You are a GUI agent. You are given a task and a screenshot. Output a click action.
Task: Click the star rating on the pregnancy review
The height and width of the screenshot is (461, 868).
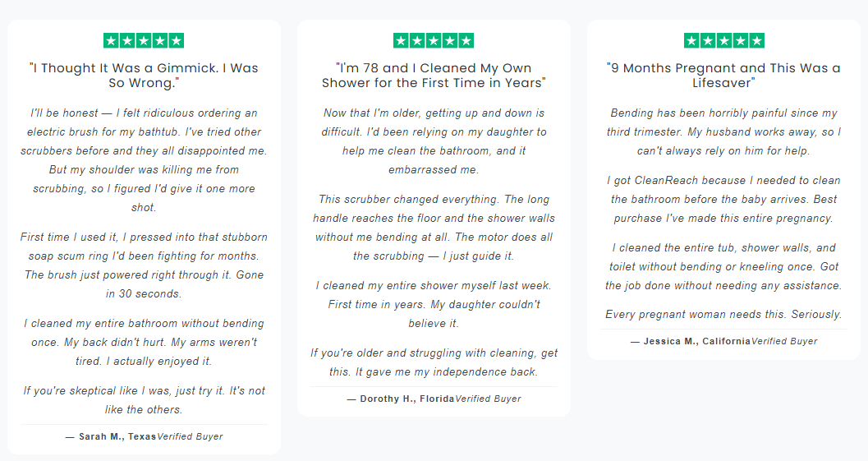pyautogui.click(x=723, y=40)
